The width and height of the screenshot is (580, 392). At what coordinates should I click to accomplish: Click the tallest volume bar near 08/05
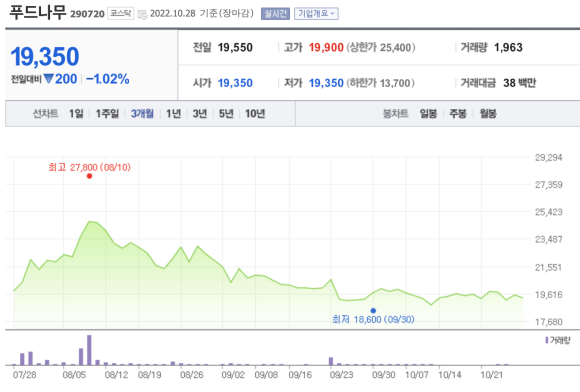pyautogui.click(x=89, y=350)
